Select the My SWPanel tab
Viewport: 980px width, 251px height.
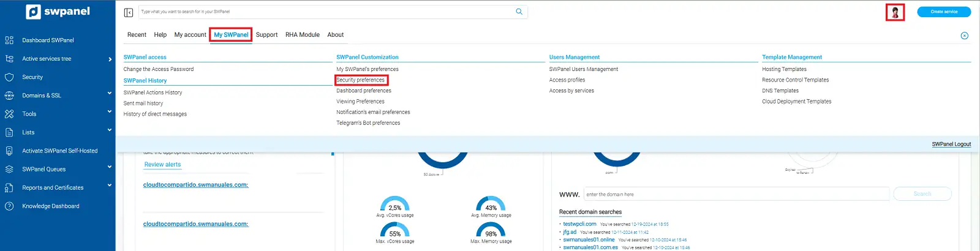coord(231,35)
